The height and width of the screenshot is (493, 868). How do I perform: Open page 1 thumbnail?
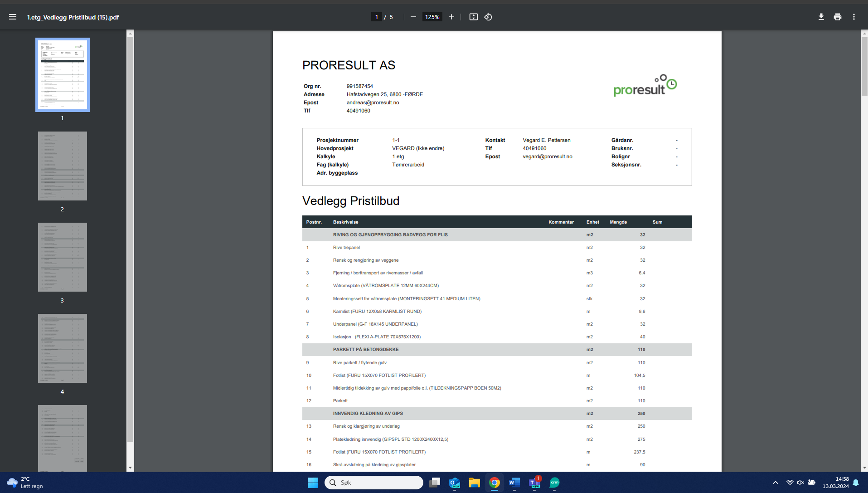tap(63, 75)
